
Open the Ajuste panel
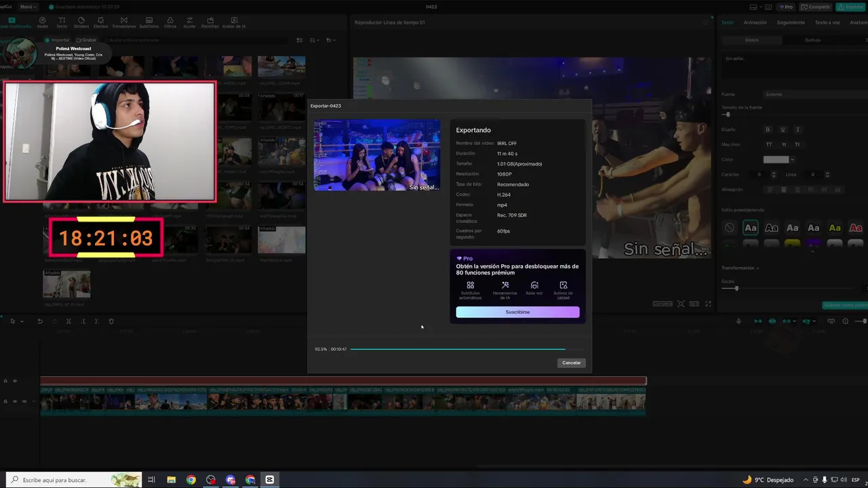pos(189,22)
